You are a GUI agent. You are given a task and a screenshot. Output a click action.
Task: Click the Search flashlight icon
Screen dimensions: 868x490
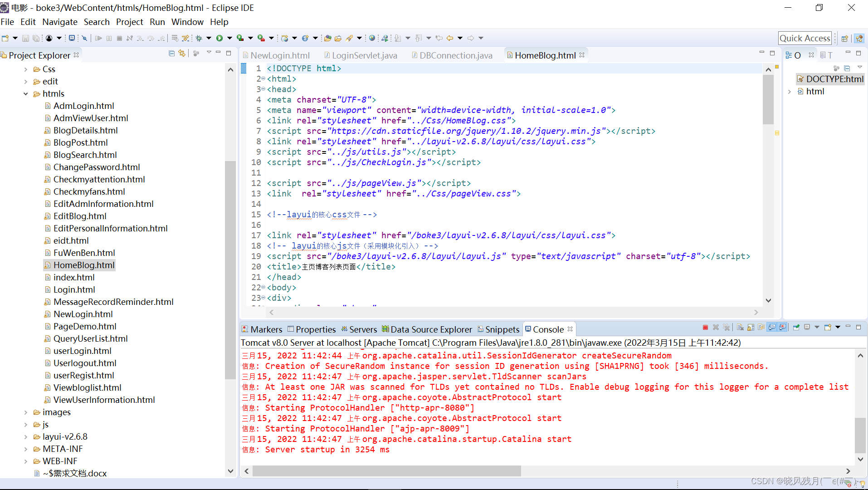click(x=349, y=38)
